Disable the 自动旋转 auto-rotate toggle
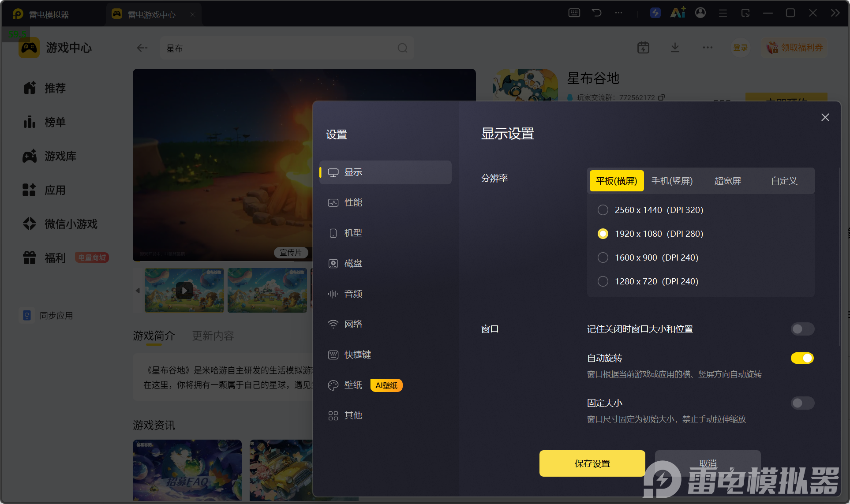 (x=802, y=358)
